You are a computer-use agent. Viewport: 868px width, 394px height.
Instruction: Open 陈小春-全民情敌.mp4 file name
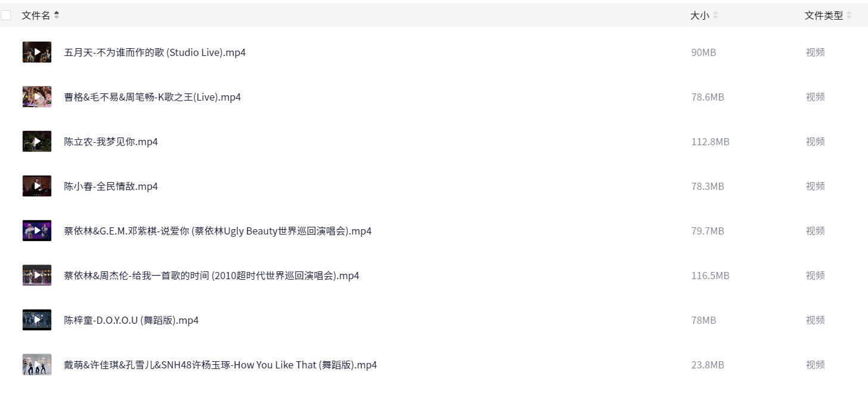[x=111, y=186]
